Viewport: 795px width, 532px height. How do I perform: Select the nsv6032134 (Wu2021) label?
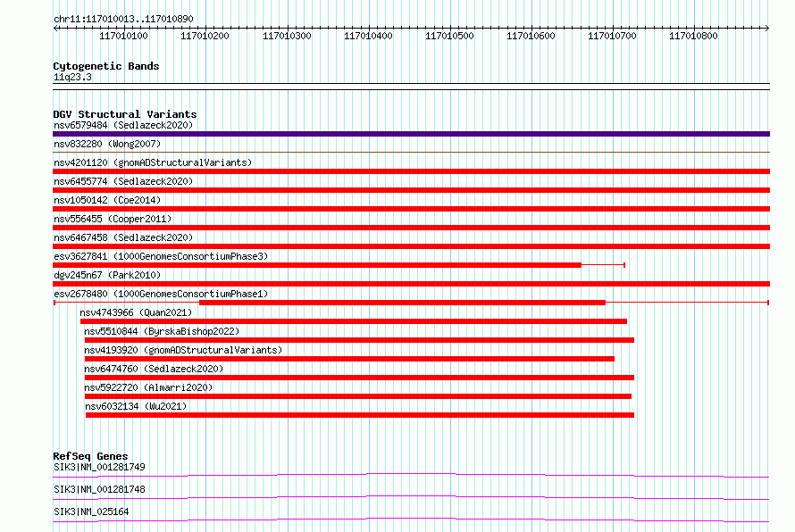[136, 406]
